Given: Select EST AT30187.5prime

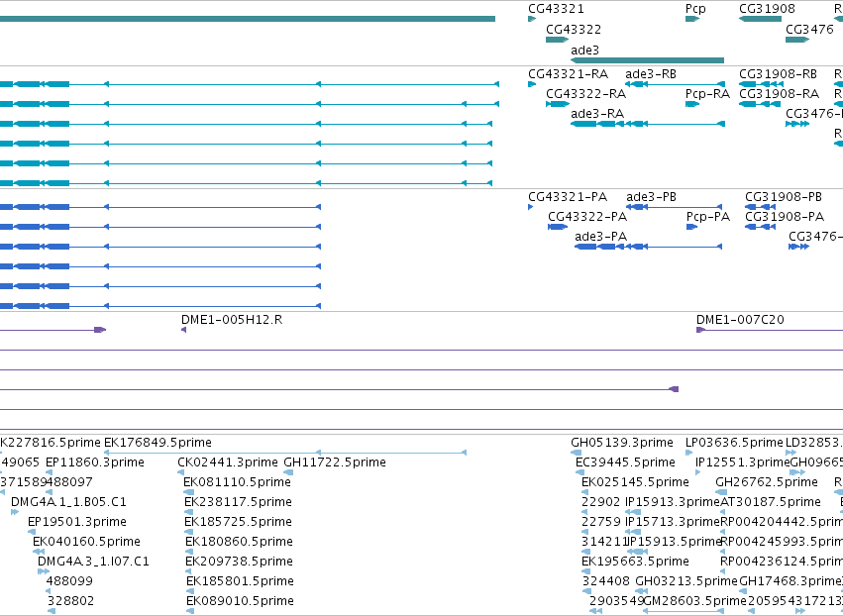Looking at the screenshot, I should [771, 502].
